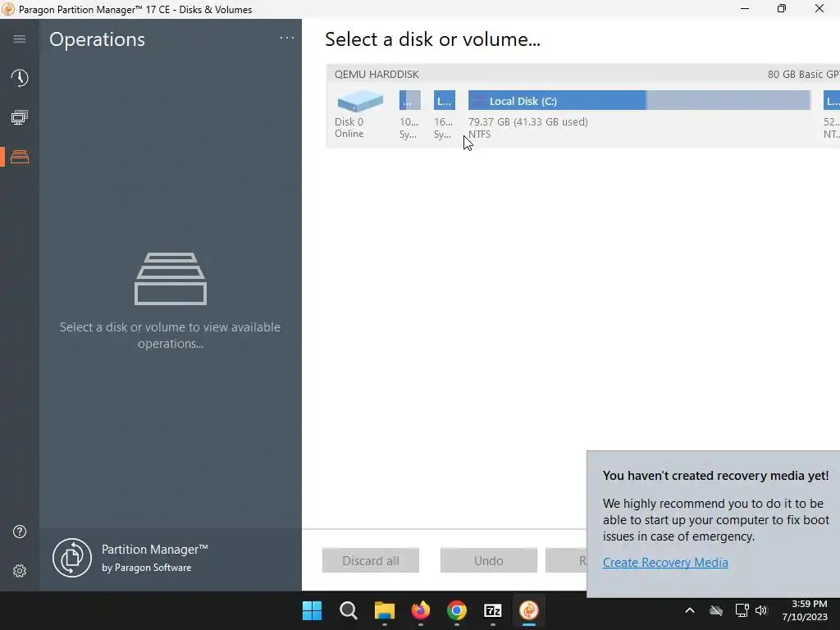Open the Create Recovery Media link

(665, 563)
